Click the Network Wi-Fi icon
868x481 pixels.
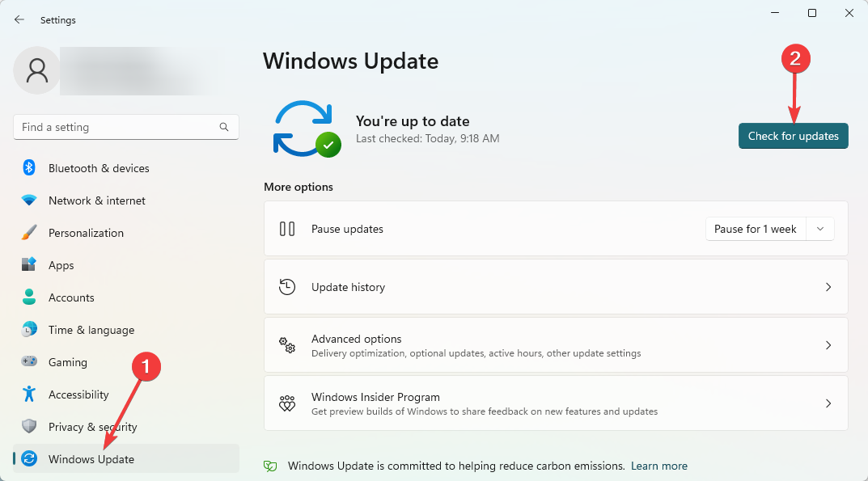[29, 200]
